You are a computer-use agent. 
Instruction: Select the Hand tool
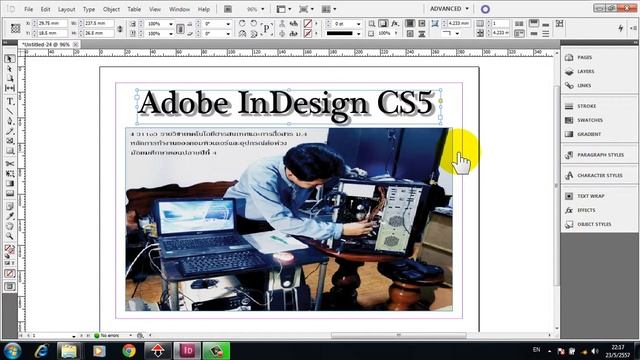pos(10,226)
